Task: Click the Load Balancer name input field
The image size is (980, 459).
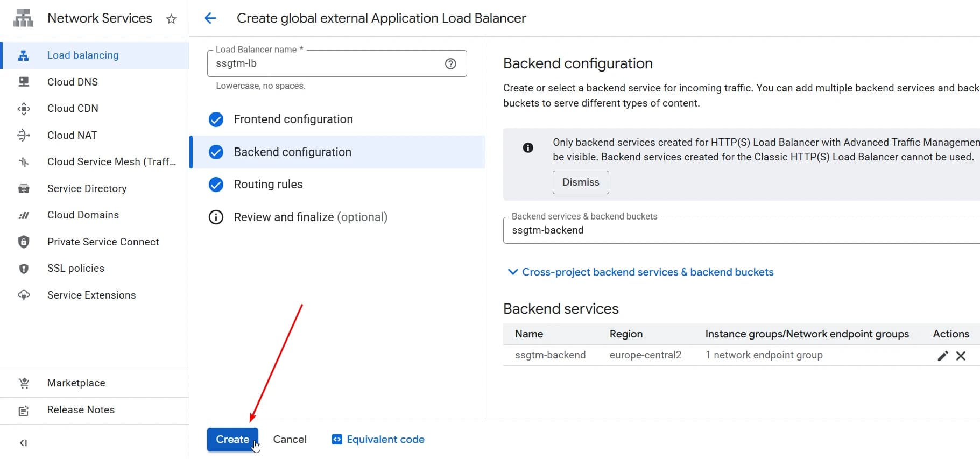Action: tap(337, 63)
